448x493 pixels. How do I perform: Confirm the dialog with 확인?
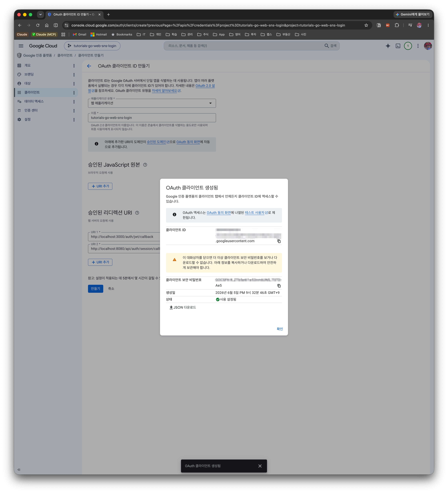pyautogui.click(x=279, y=329)
